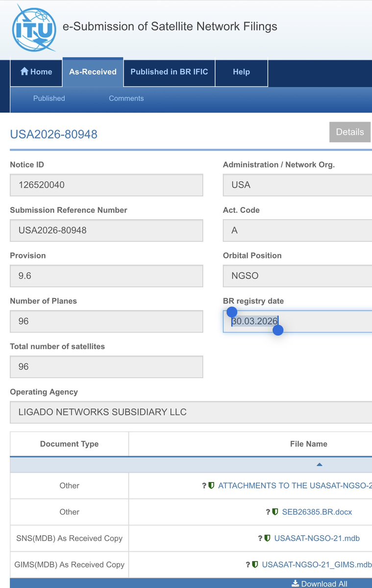Click the Download All button
This screenshot has height=588, width=372.
click(319, 584)
